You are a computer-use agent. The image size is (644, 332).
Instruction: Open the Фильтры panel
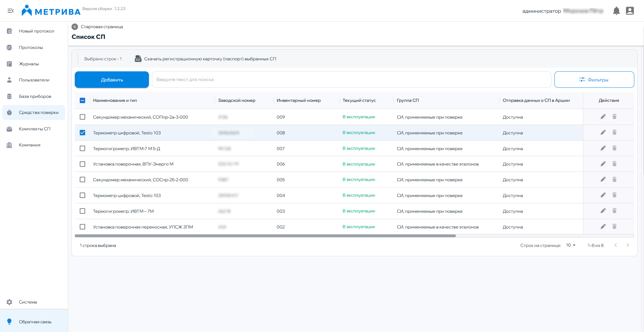coord(594,80)
